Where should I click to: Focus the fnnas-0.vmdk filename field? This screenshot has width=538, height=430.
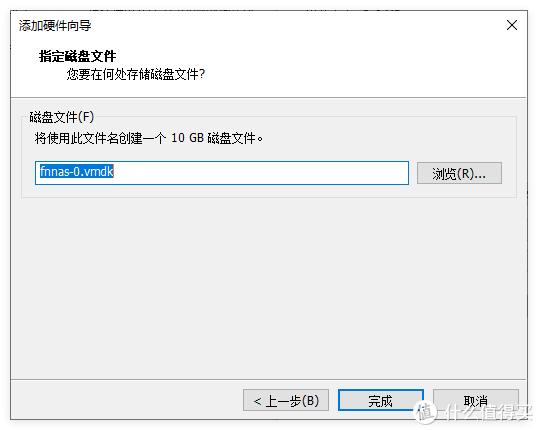pyautogui.click(x=222, y=173)
